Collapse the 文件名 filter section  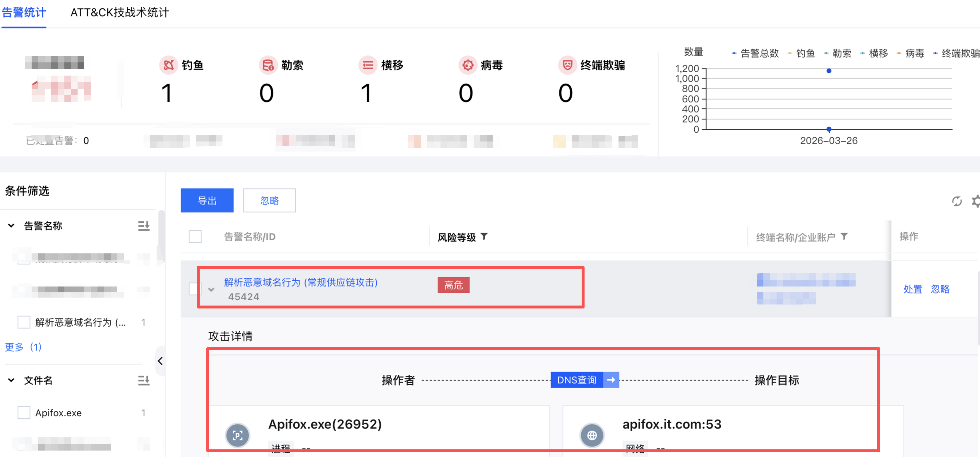pyautogui.click(x=11, y=380)
